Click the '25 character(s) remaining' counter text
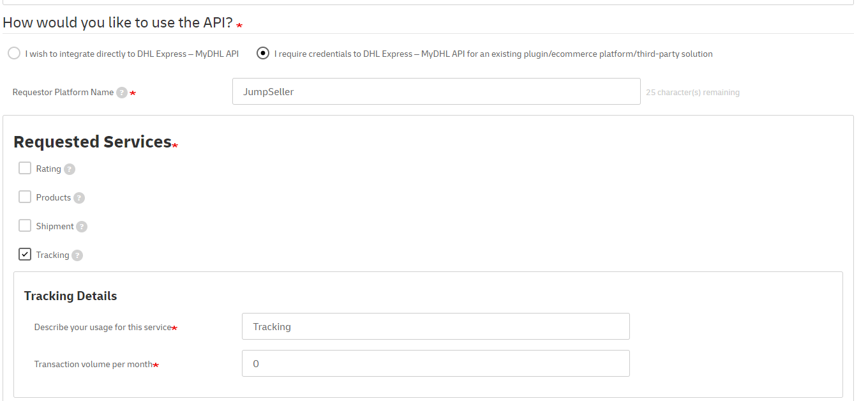This screenshot has width=868, height=401. 692,93
